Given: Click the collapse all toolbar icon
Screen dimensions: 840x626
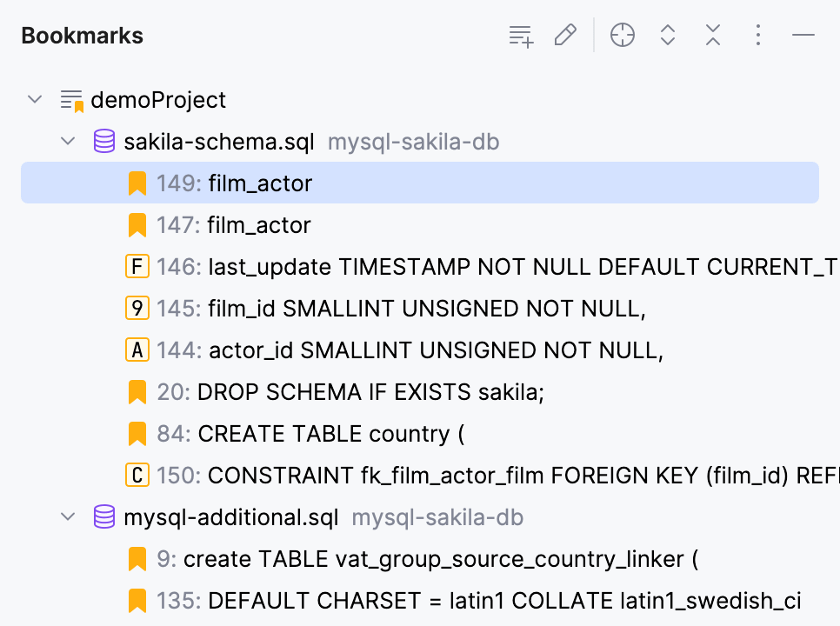Looking at the screenshot, I should pyautogui.click(x=713, y=35).
